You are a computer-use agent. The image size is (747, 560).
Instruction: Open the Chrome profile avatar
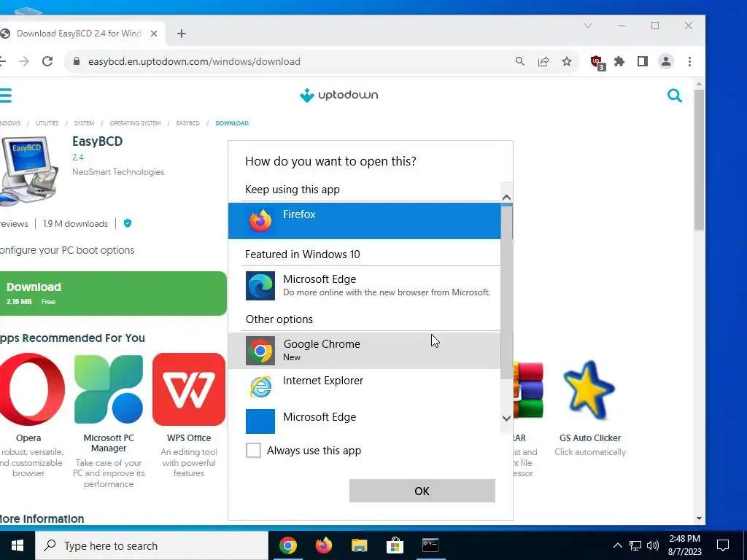665,61
